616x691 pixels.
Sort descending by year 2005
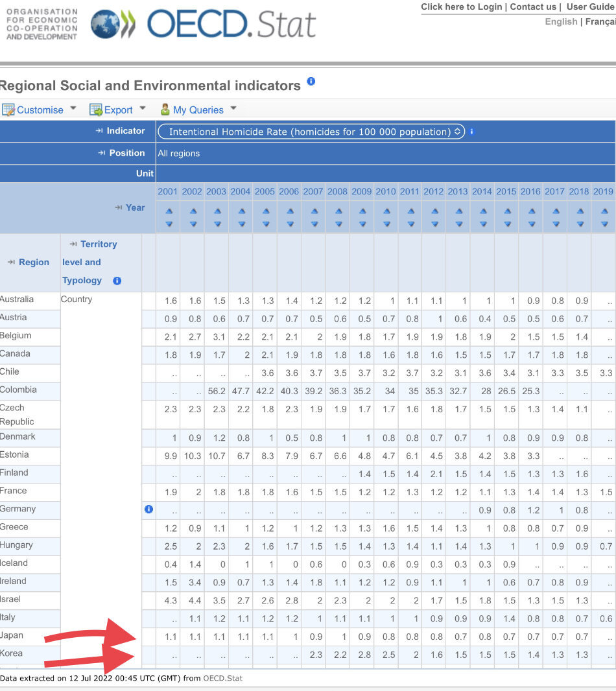click(265, 224)
